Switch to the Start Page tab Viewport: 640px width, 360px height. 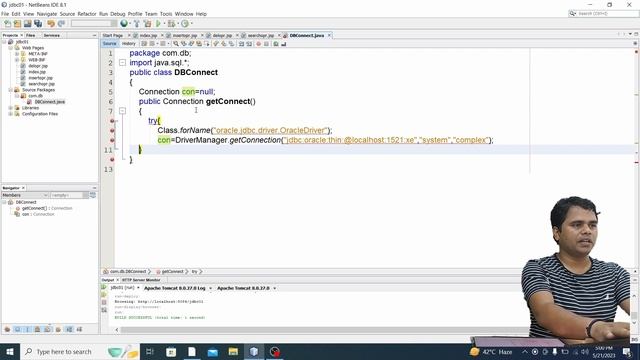(113, 36)
